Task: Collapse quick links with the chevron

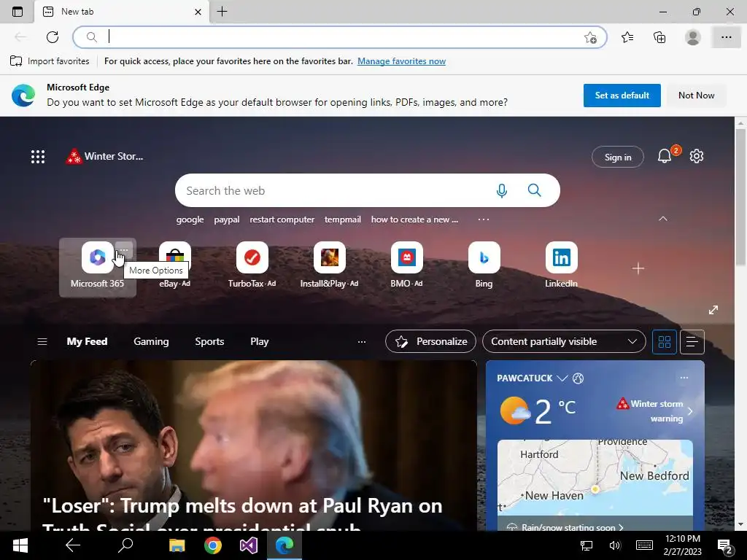Action: [662, 219]
